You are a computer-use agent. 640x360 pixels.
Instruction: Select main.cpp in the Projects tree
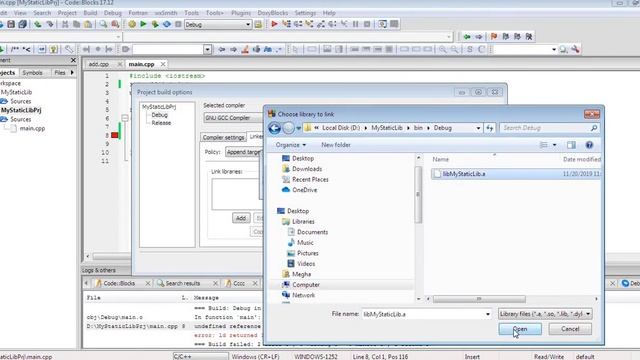pos(32,128)
